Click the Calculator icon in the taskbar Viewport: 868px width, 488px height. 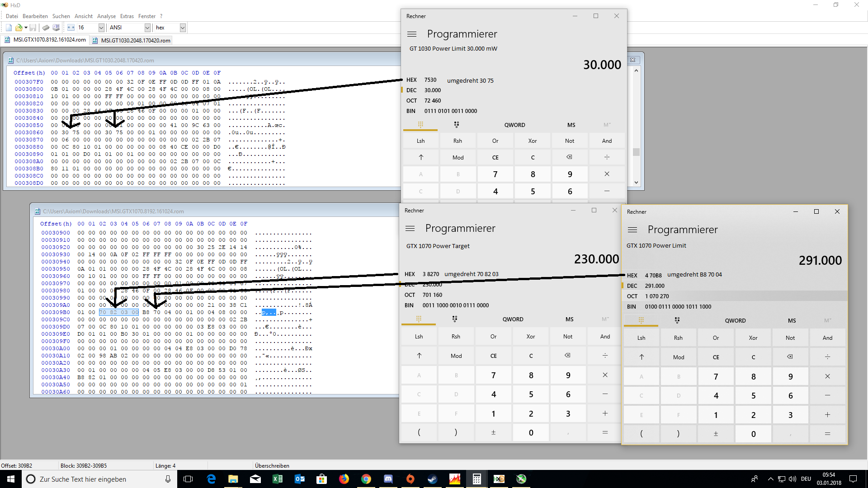[477, 479]
